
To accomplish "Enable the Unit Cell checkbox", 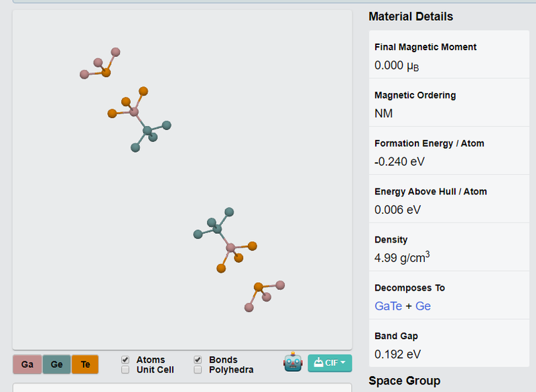I will (x=125, y=370).
